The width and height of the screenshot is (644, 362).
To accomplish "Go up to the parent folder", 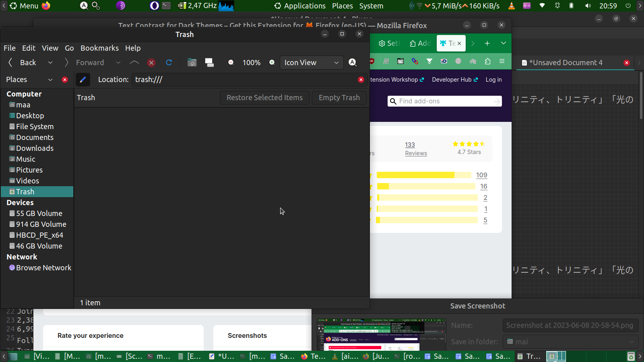I will click(x=134, y=62).
